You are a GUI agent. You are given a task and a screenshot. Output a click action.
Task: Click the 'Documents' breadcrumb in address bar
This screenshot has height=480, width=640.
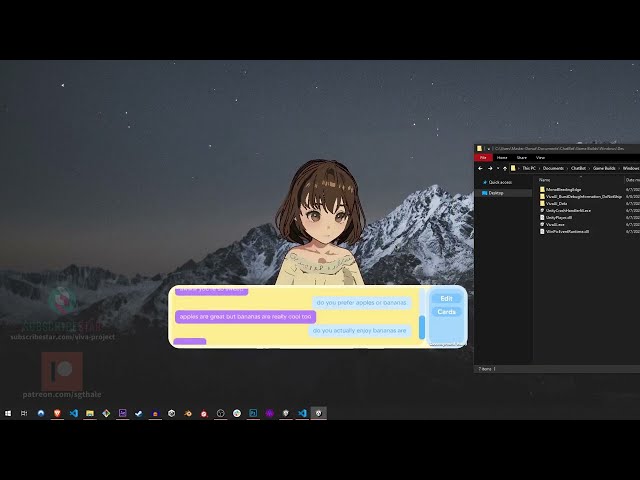pyautogui.click(x=553, y=168)
